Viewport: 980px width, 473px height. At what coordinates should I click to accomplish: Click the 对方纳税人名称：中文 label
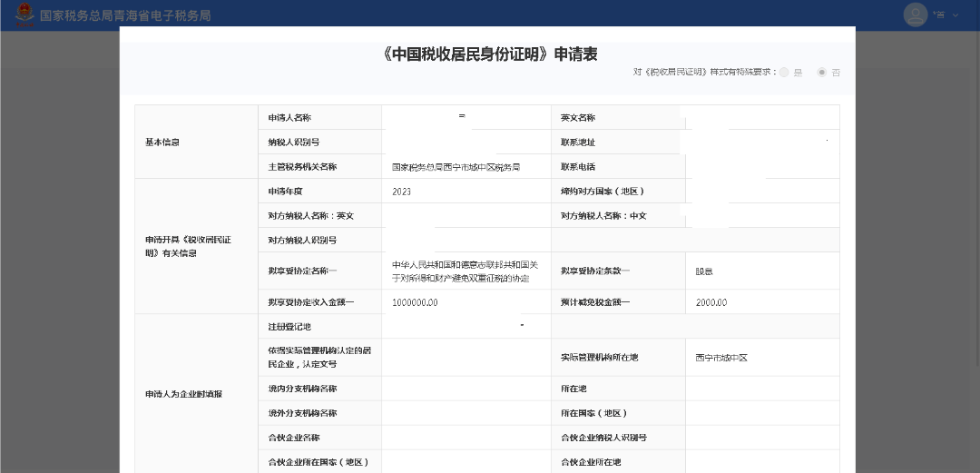[603, 216]
